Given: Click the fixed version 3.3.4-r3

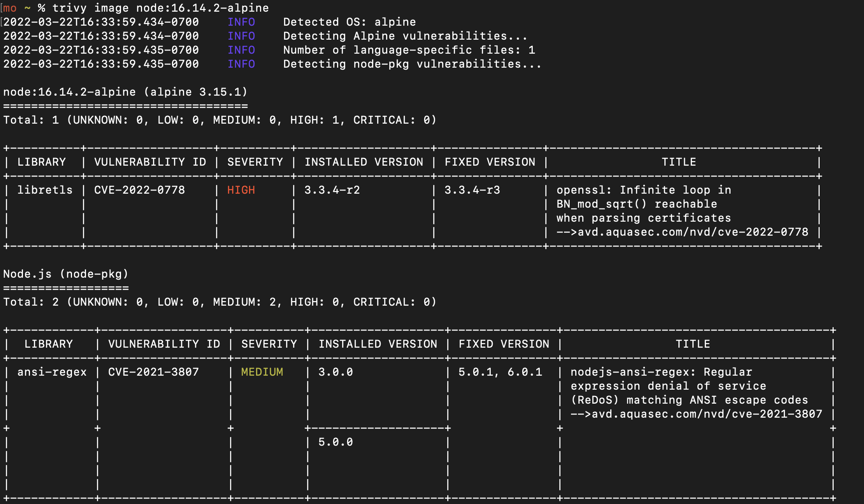Looking at the screenshot, I should click(472, 190).
